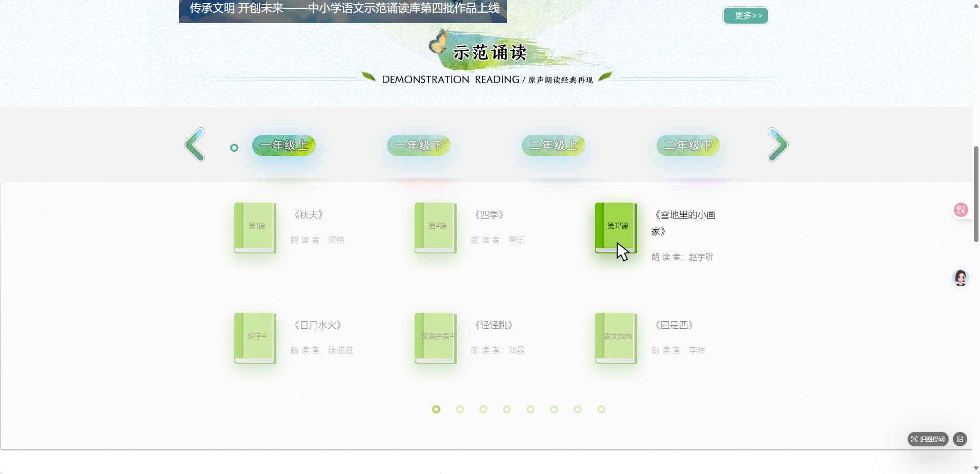The image size is (980, 474).
Task: Click the right carousel arrow
Action: (x=777, y=145)
